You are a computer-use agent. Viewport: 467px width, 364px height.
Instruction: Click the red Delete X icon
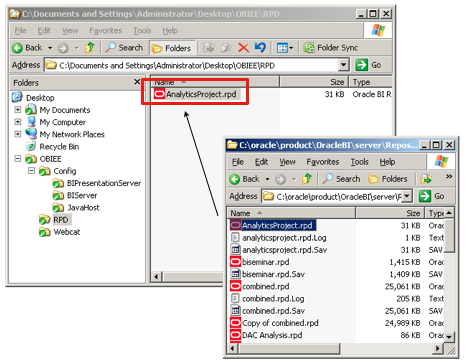pyautogui.click(x=243, y=48)
